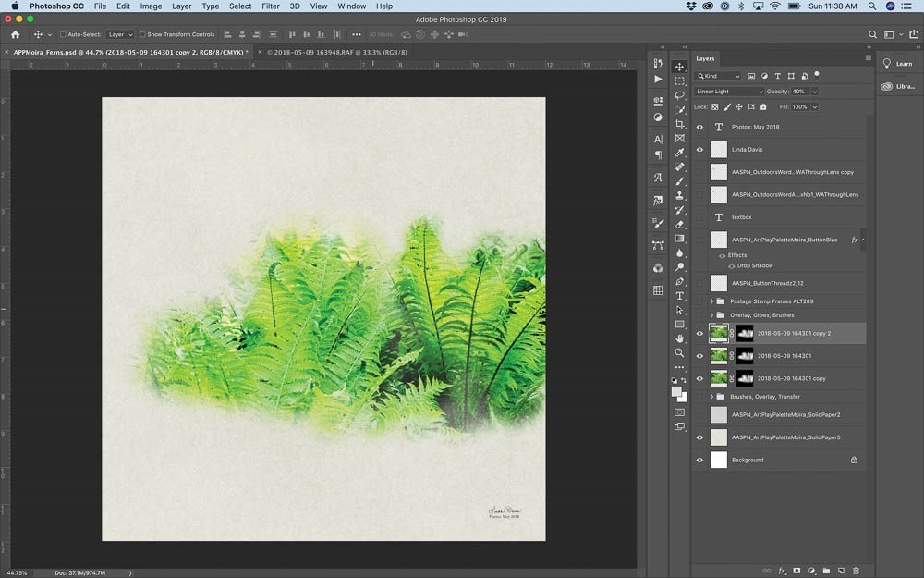924x578 pixels.
Task: Select the Brush tool
Action: pos(679,181)
